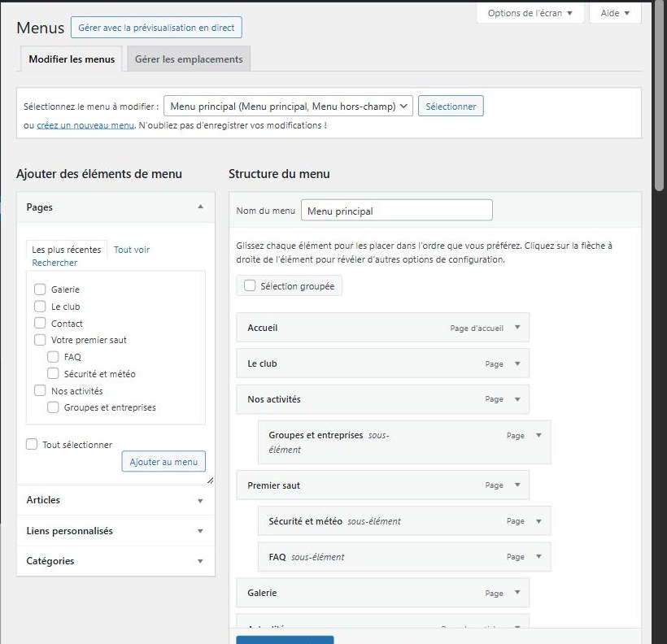Open Options de l'écran panel

coord(530,13)
